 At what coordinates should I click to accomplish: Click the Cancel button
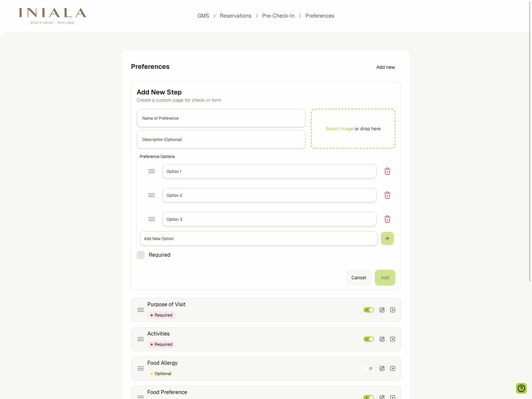358,278
